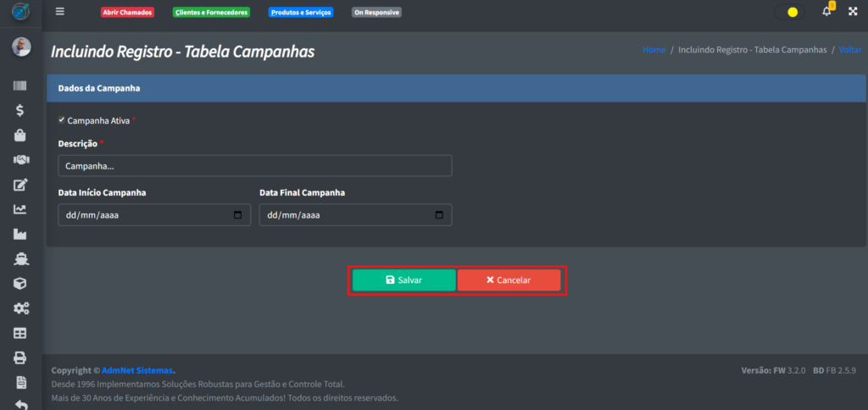Click the printer icon in sidebar

(20, 357)
